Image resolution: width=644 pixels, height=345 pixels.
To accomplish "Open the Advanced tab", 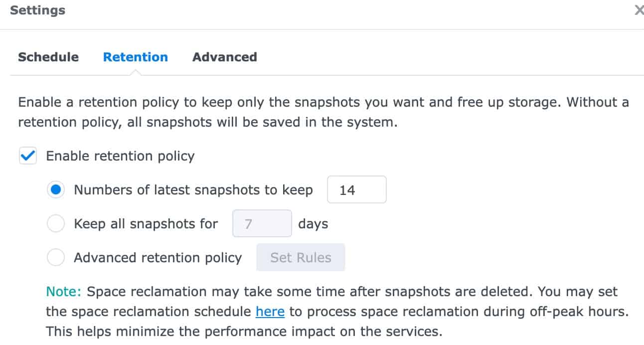I will 225,57.
